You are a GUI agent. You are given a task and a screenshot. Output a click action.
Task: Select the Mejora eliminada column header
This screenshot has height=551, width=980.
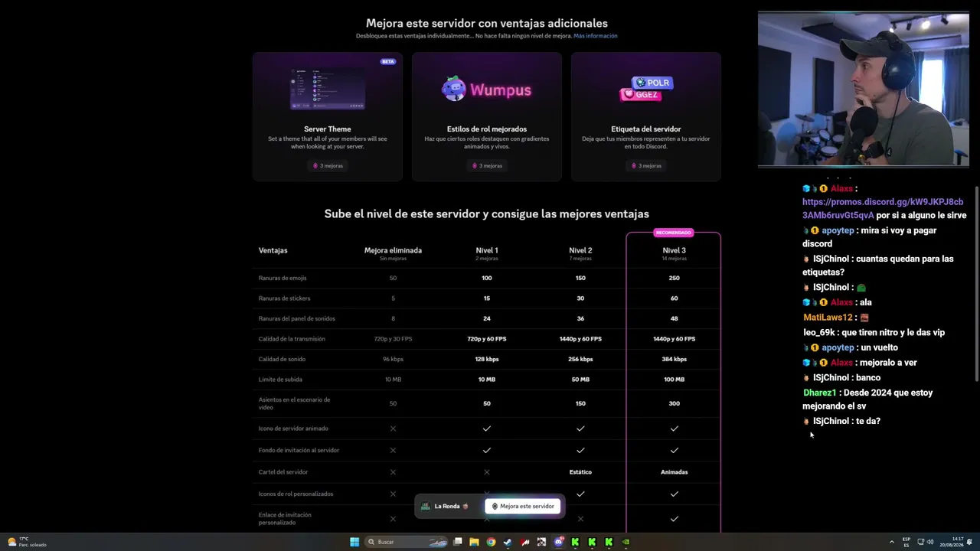tap(393, 253)
